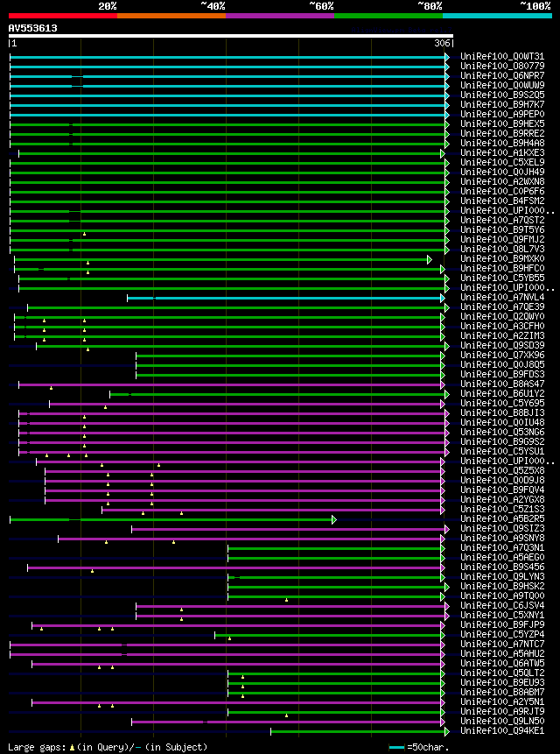Select the UniRef100_Q9SD39 label
The width and height of the screenshot is (560, 754).
tap(502, 346)
